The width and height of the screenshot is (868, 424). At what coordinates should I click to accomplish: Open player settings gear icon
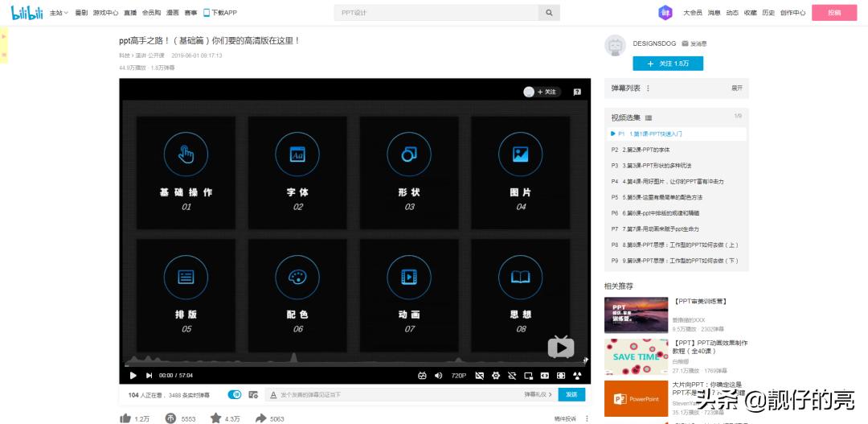(x=495, y=375)
